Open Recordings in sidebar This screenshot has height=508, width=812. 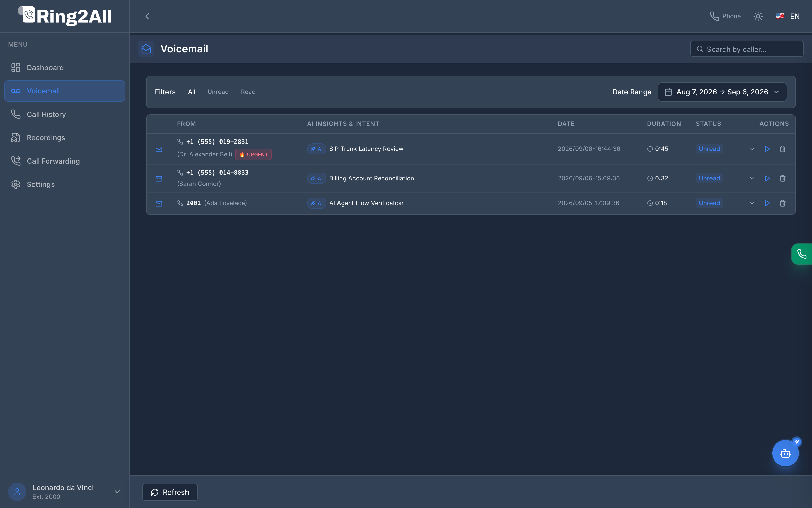(65, 138)
